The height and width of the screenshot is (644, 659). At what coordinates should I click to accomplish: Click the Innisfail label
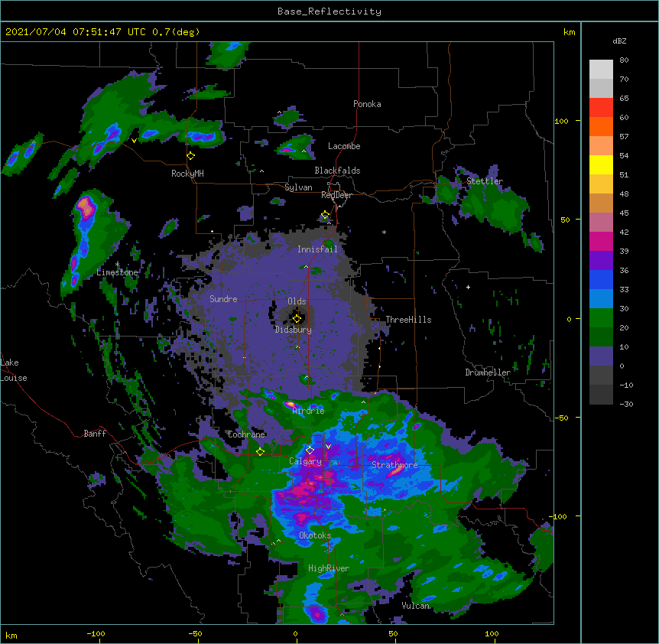coord(317,249)
